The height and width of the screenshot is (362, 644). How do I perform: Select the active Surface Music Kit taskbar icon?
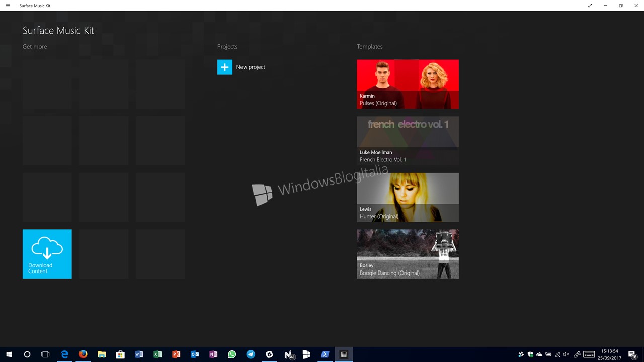[x=344, y=354]
